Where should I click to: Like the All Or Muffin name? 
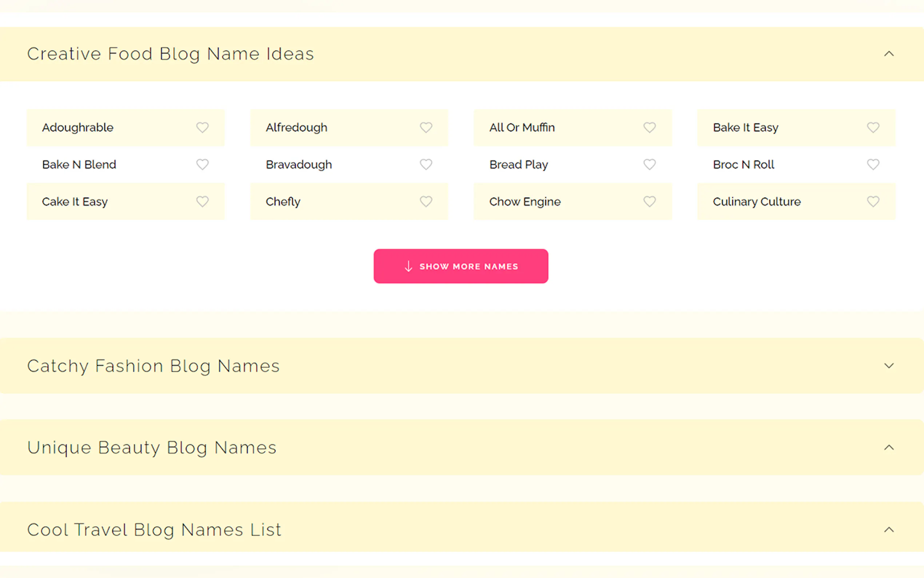coord(649,127)
